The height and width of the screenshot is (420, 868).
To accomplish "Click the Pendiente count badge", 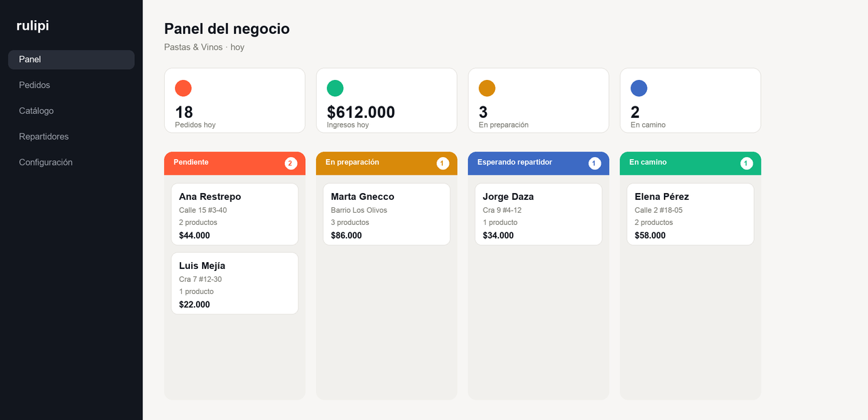I will (x=291, y=163).
